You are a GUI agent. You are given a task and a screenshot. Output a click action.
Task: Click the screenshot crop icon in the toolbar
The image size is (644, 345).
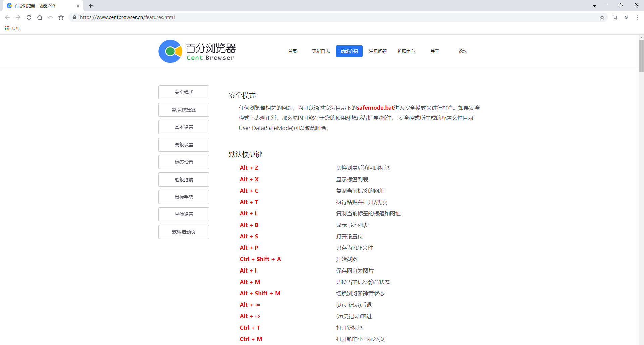point(615,17)
